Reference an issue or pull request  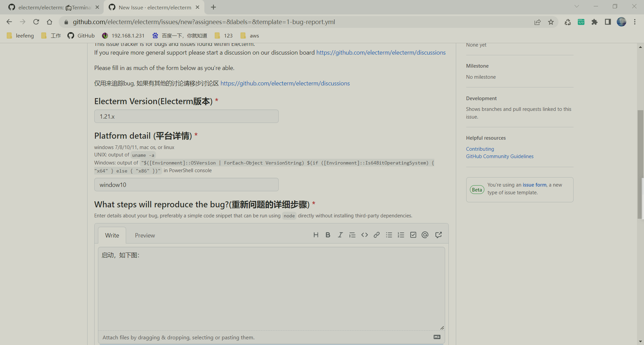pyautogui.click(x=438, y=235)
